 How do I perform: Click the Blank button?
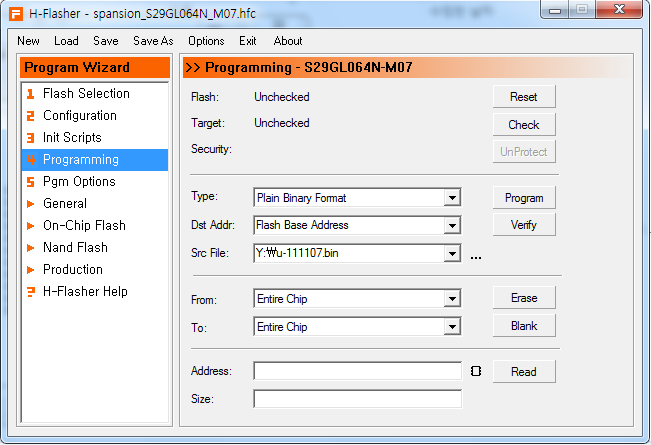coord(524,326)
